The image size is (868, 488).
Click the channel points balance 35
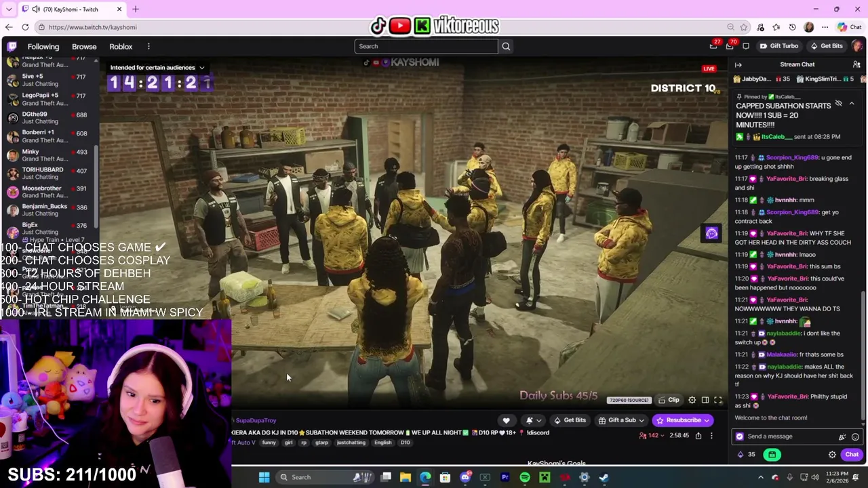click(746, 455)
